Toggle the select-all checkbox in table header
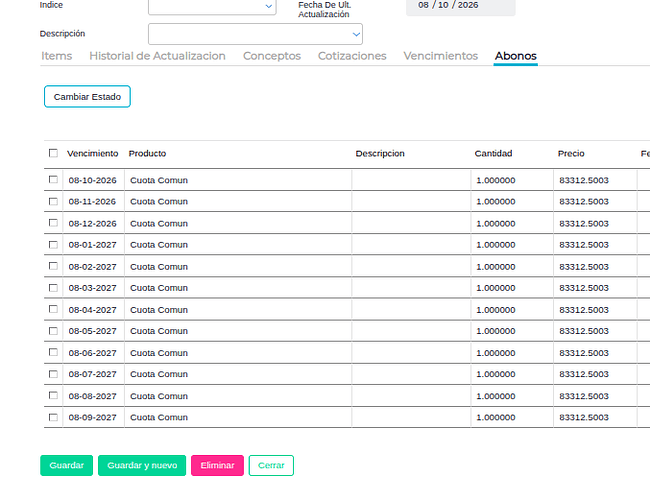The width and height of the screenshot is (650, 500). point(53,153)
